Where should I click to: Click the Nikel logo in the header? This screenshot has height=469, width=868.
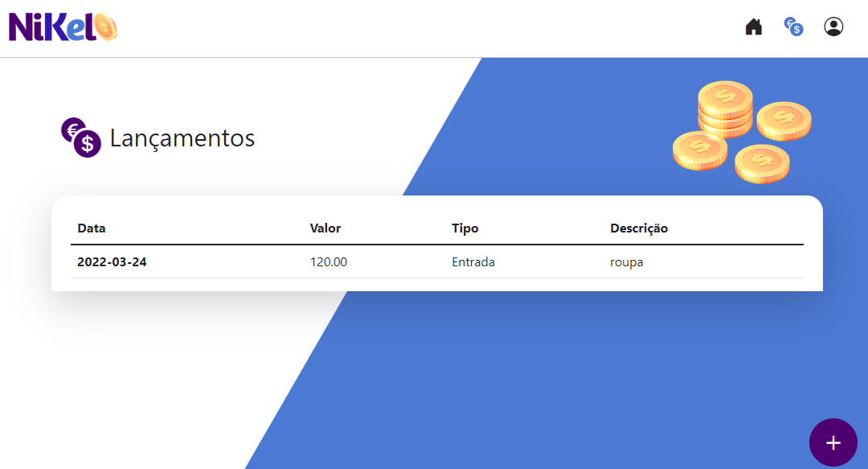(62, 26)
